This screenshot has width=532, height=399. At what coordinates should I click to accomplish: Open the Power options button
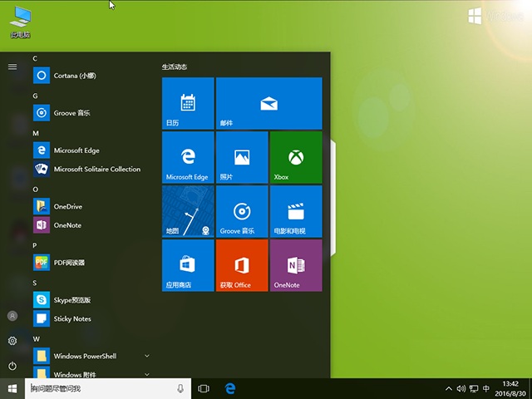click(12, 366)
